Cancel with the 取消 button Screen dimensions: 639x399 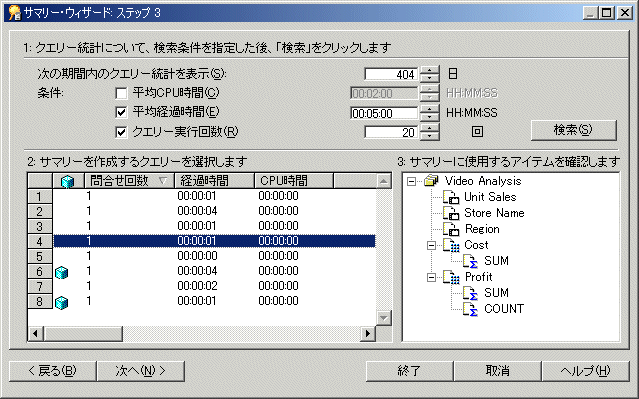point(498,370)
